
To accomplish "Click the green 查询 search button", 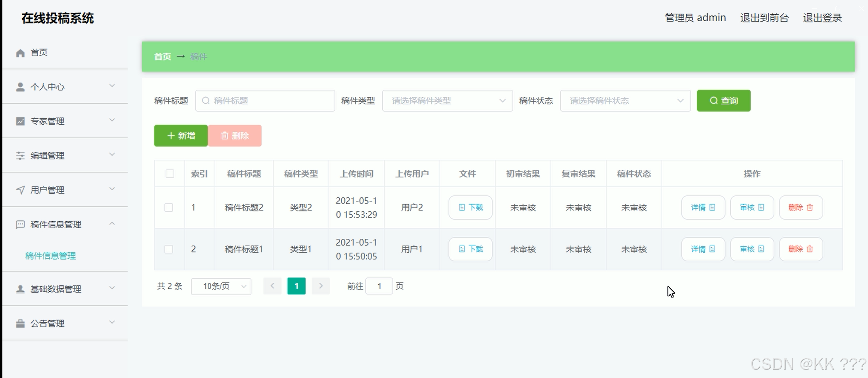I will tap(723, 100).
